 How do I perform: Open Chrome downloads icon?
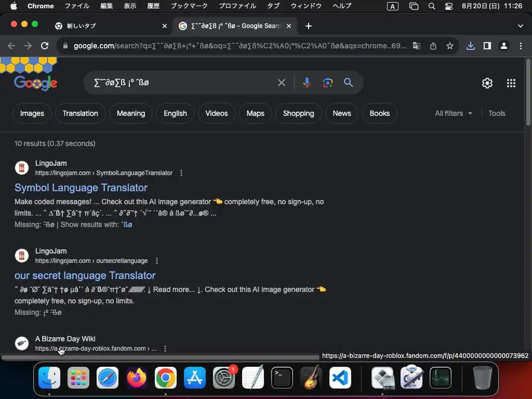click(x=470, y=46)
